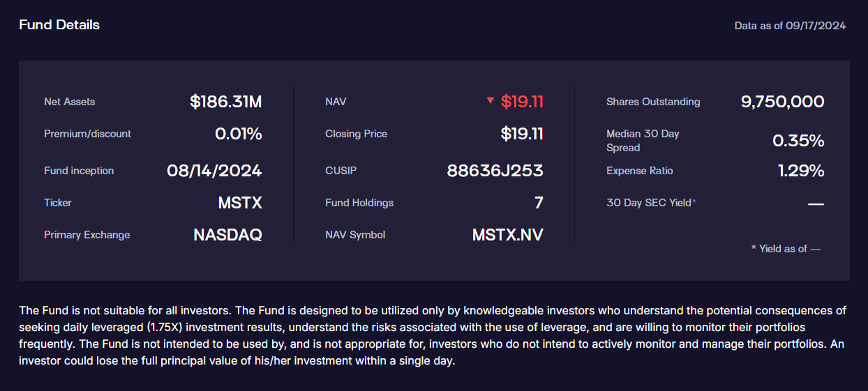Select the Fund Holdings count 7

[x=539, y=203]
